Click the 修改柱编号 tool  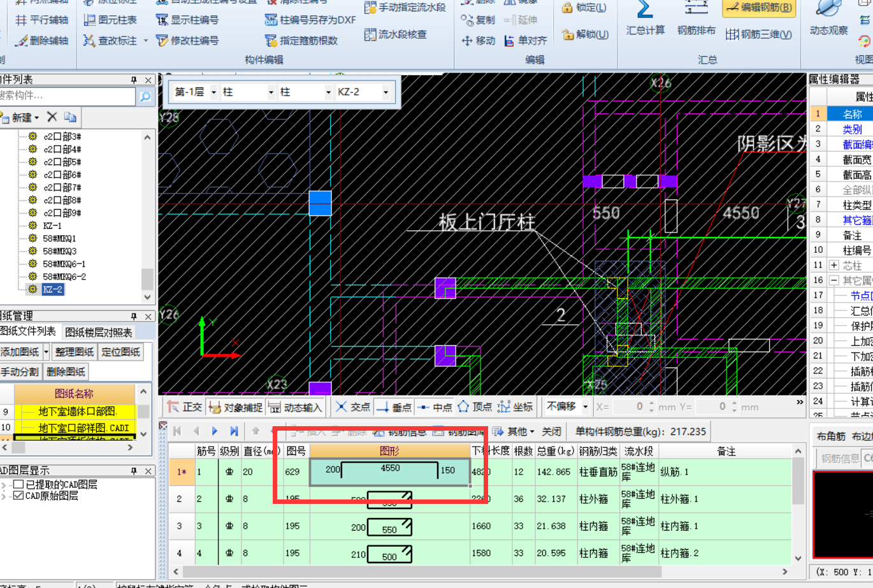pyautogui.click(x=187, y=40)
